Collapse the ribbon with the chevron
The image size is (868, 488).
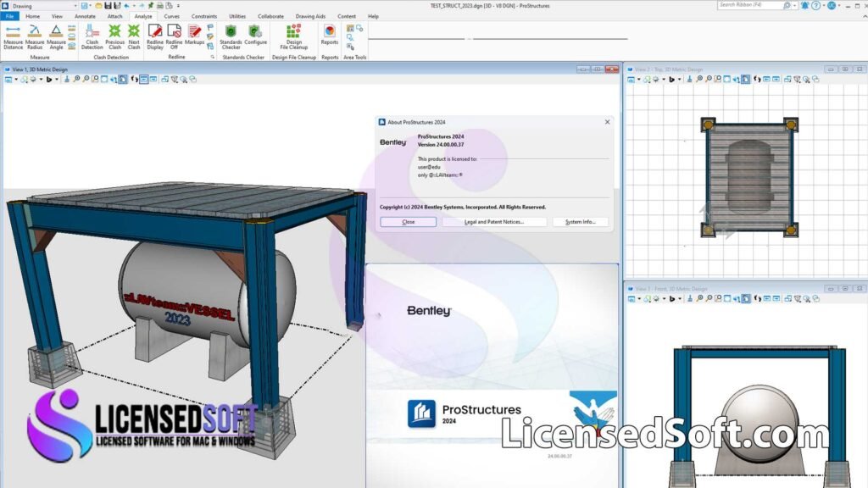pos(865,16)
